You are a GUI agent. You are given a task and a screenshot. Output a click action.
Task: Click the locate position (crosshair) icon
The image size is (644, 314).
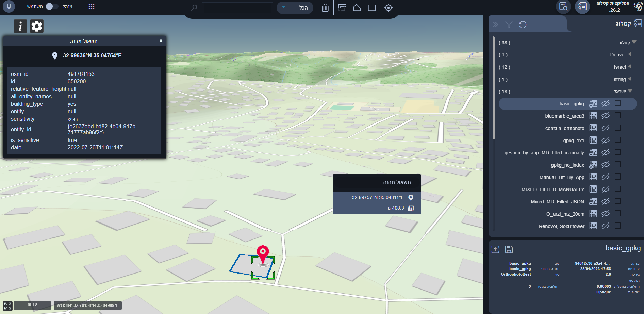tap(389, 7)
